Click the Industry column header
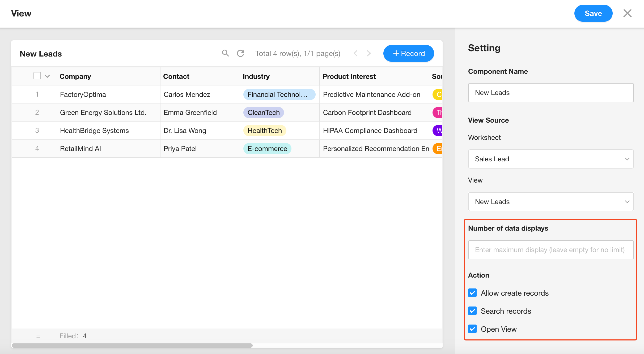 [256, 76]
